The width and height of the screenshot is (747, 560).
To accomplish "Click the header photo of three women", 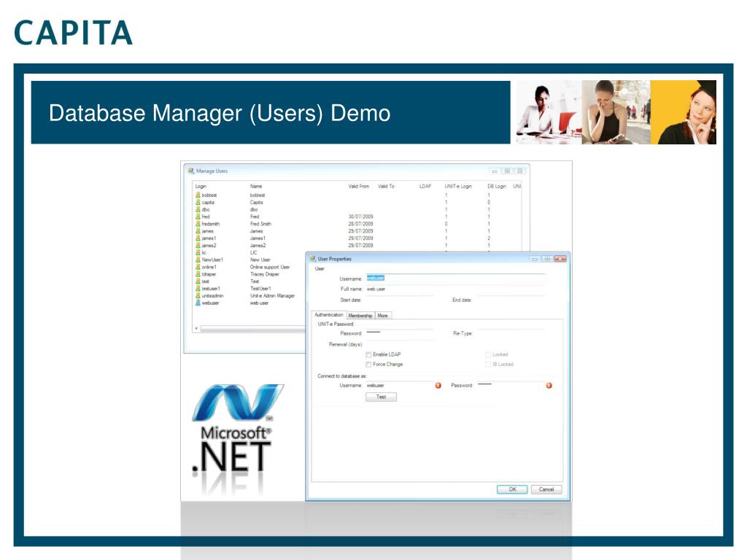I will click(x=616, y=112).
